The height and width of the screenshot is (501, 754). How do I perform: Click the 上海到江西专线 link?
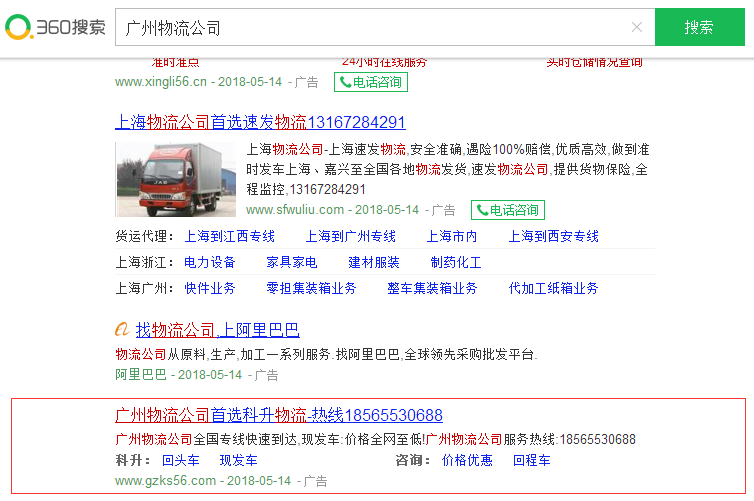229,237
